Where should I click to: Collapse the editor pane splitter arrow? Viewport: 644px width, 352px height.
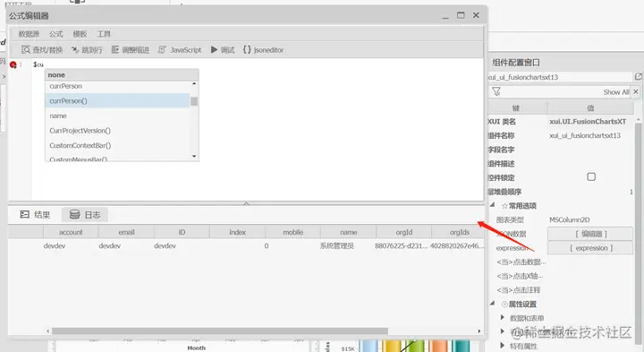click(246, 203)
